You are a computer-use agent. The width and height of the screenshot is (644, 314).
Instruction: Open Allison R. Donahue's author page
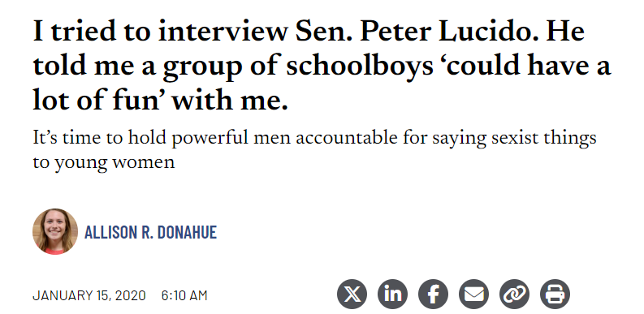click(x=150, y=232)
